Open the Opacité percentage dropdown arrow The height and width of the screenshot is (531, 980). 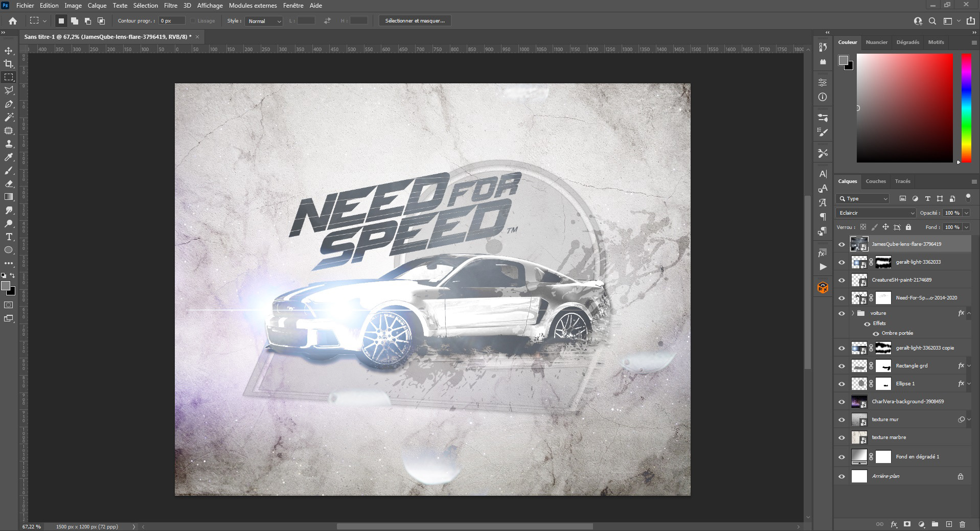tap(966, 213)
